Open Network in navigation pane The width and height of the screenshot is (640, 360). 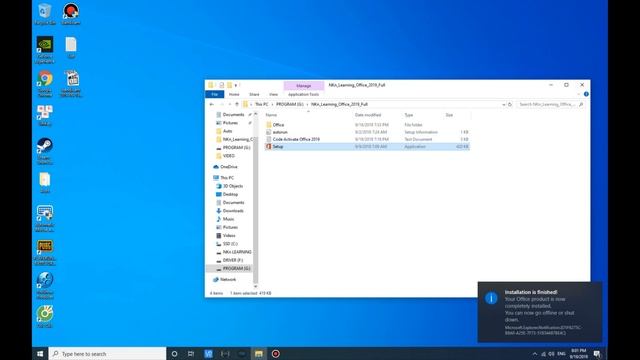pos(225,280)
